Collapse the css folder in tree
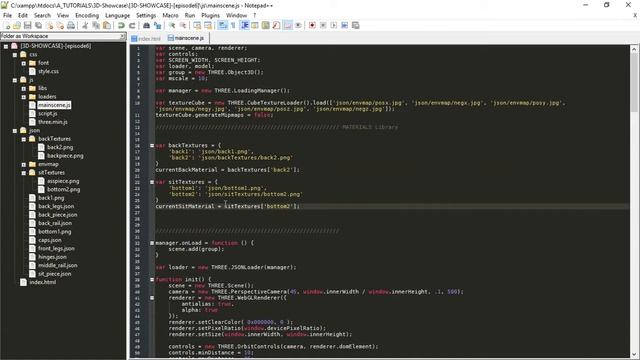 coord(15,54)
